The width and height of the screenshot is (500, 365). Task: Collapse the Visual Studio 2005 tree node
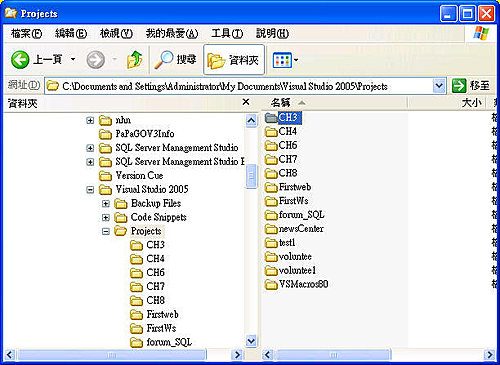coord(90,190)
